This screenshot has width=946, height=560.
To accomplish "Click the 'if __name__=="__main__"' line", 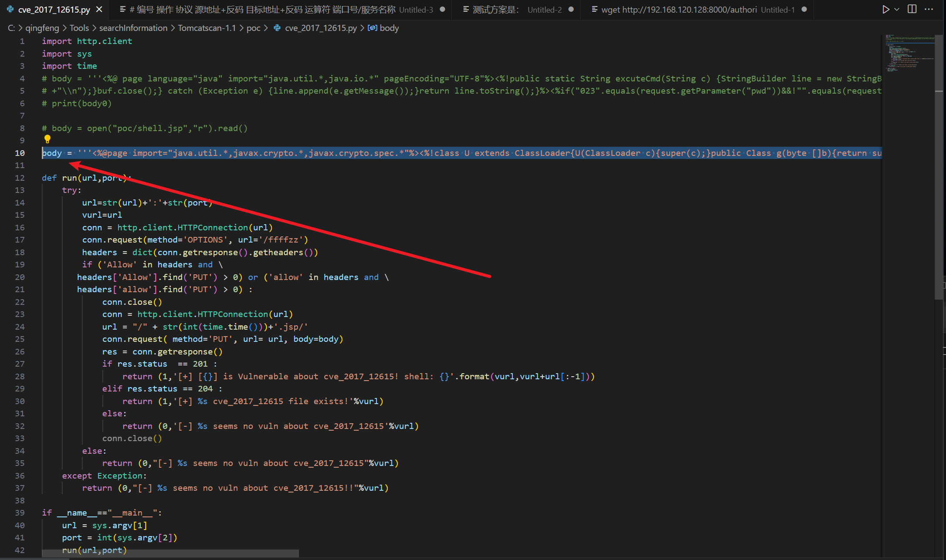I will click(102, 513).
